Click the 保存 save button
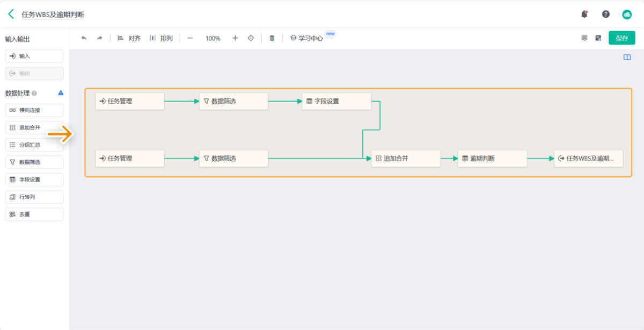644x330 pixels. point(622,38)
